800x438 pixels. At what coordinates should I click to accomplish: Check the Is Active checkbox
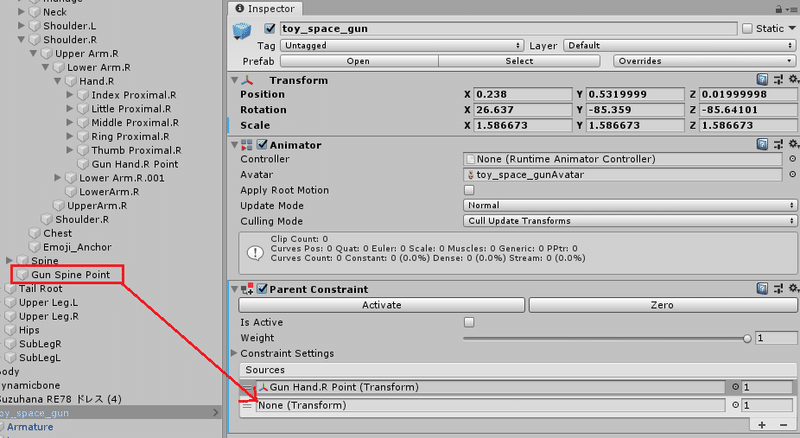469,322
